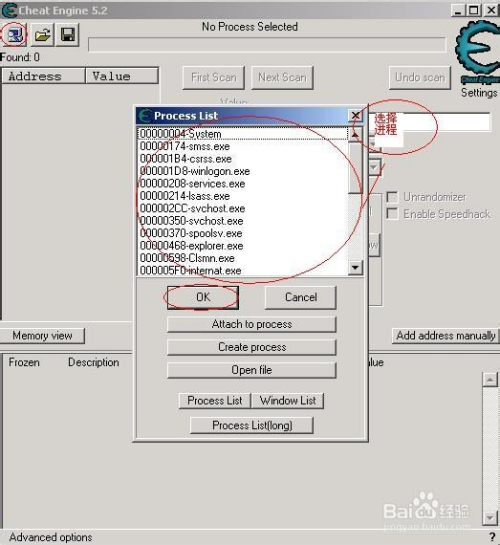Viewport: 500px width, 545px height.
Task: Minimize the Cheat Engine window
Action: point(458,10)
